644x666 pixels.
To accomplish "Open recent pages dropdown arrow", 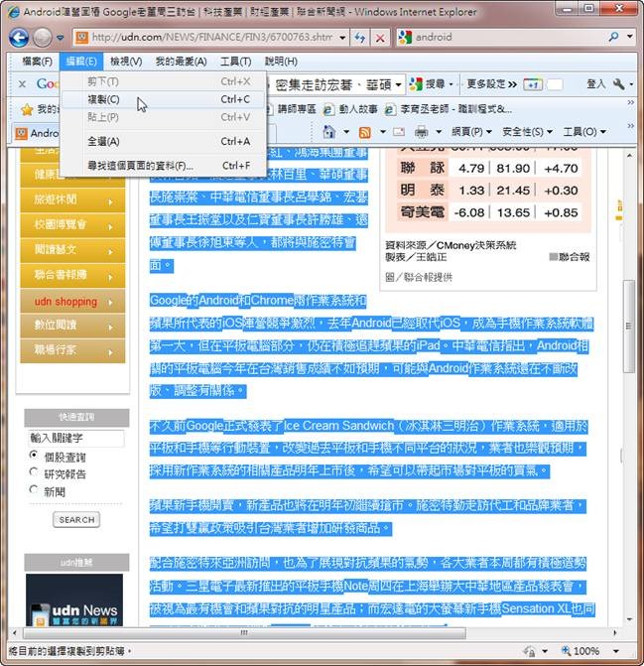I will tap(60, 38).
